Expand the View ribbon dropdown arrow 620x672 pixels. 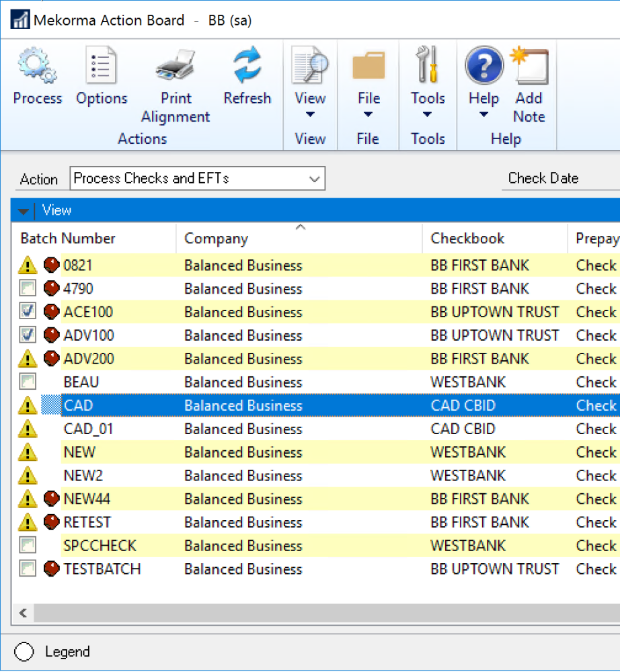point(310,114)
